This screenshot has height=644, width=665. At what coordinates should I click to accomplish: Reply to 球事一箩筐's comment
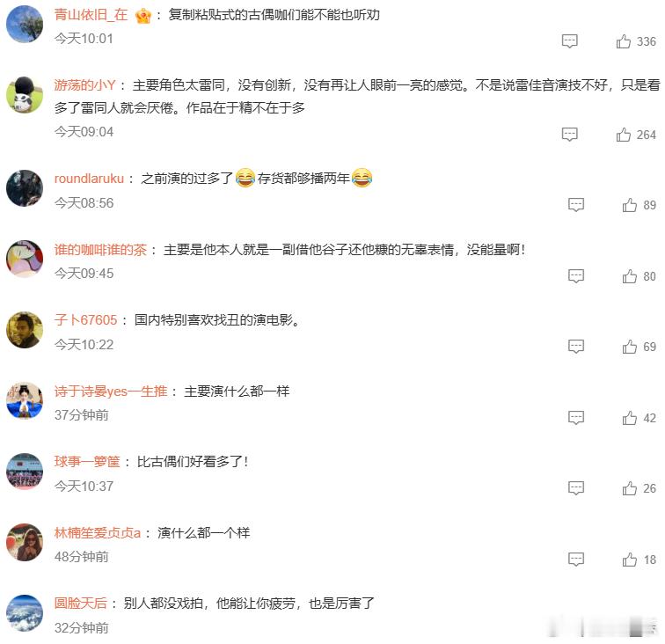(x=576, y=488)
